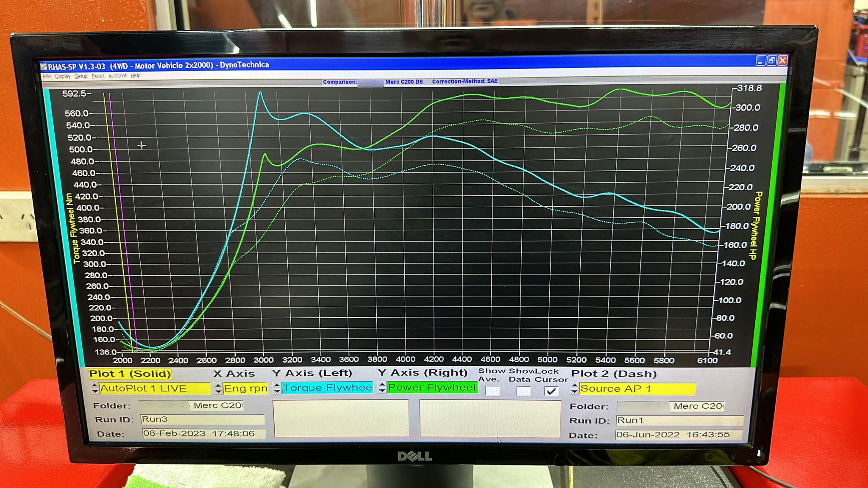
Task: Click the Power Flywheel HP axis title
Action: pyautogui.click(x=756, y=226)
